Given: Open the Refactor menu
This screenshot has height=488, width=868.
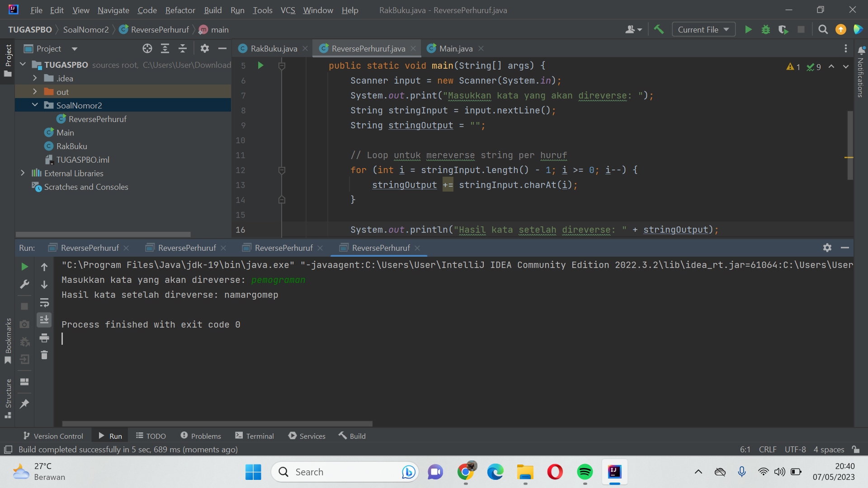Looking at the screenshot, I should pyautogui.click(x=180, y=10).
